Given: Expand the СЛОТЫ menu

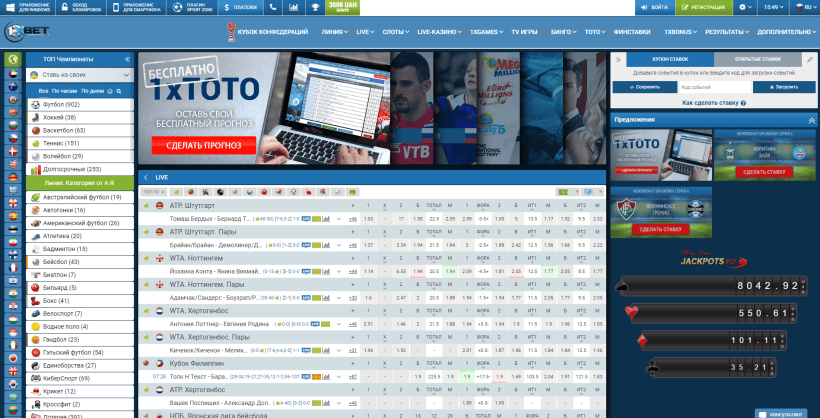Looking at the screenshot, I should [395, 32].
